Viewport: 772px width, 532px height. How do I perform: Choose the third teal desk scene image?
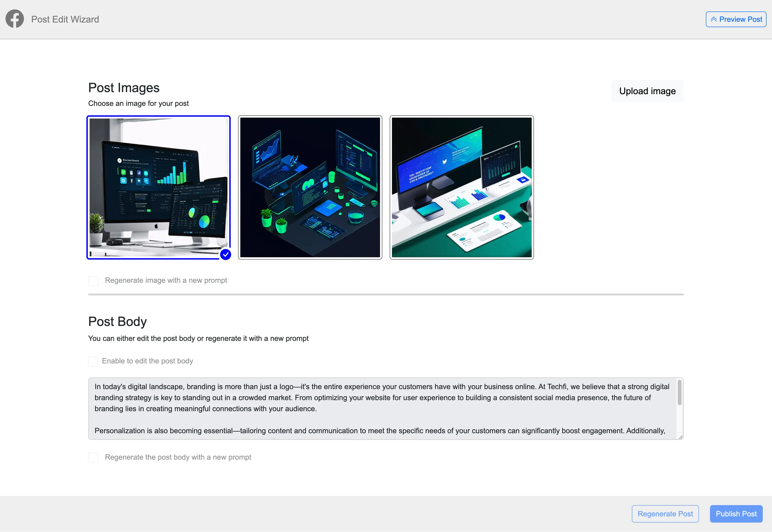(x=461, y=187)
